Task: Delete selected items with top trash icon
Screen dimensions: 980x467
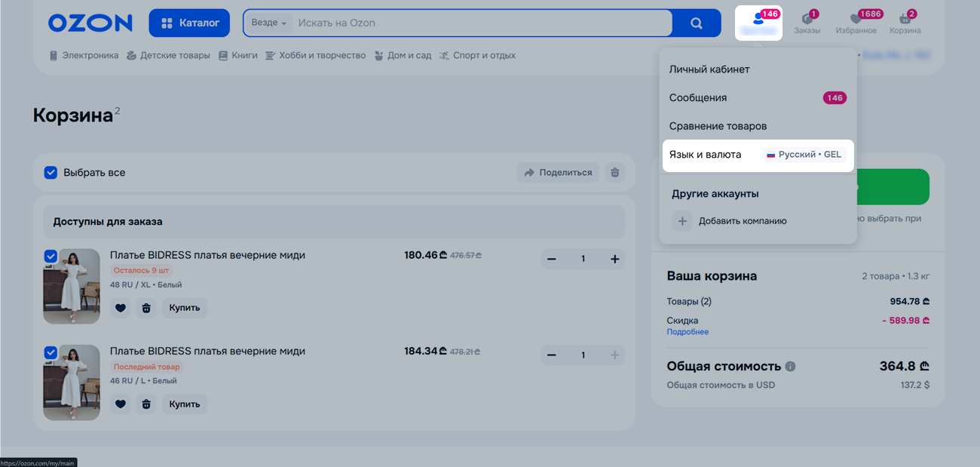Action: click(614, 172)
